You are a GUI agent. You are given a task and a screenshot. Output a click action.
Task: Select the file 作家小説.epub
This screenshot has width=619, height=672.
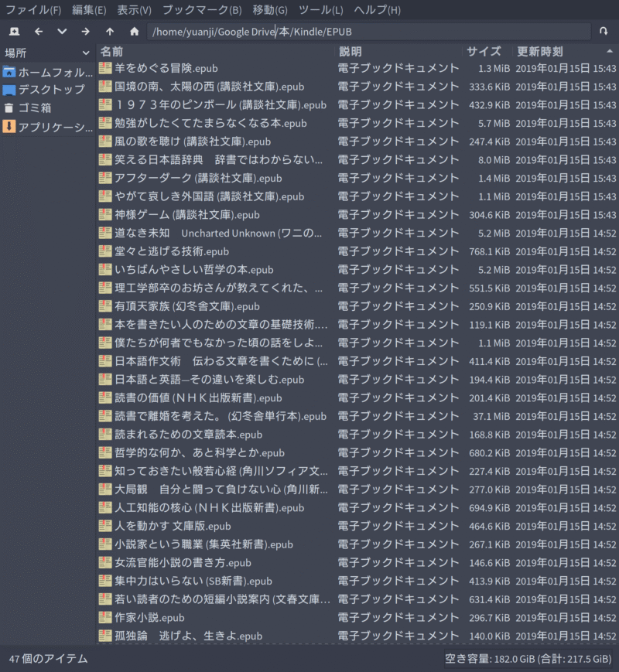click(x=149, y=617)
